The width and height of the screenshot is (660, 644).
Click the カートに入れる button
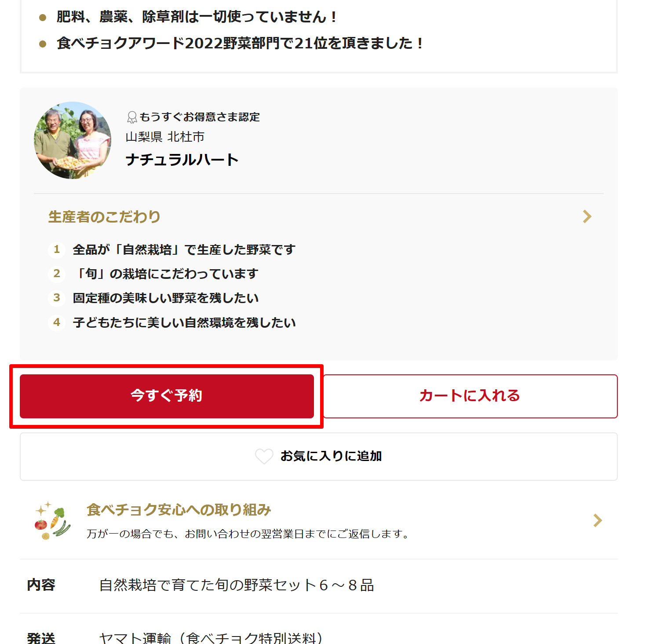point(470,396)
